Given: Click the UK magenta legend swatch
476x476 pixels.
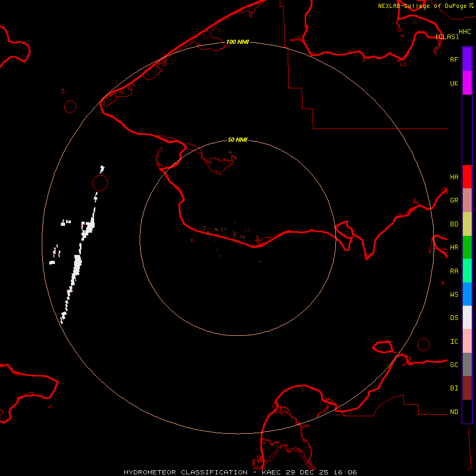Looking at the screenshot, I should 467,83.
